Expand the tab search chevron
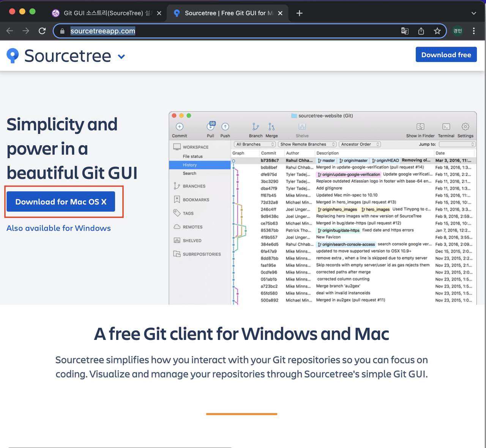 pyautogui.click(x=474, y=13)
